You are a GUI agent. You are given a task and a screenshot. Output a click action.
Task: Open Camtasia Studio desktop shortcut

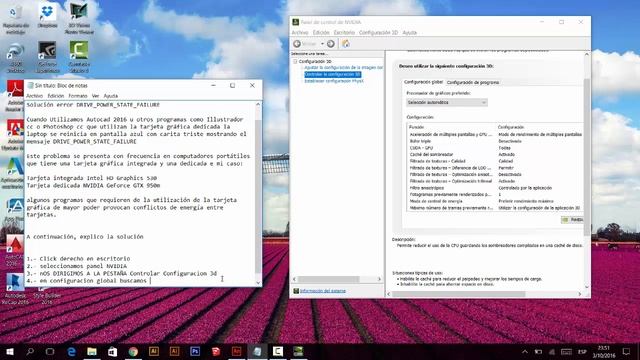tap(79, 57)
